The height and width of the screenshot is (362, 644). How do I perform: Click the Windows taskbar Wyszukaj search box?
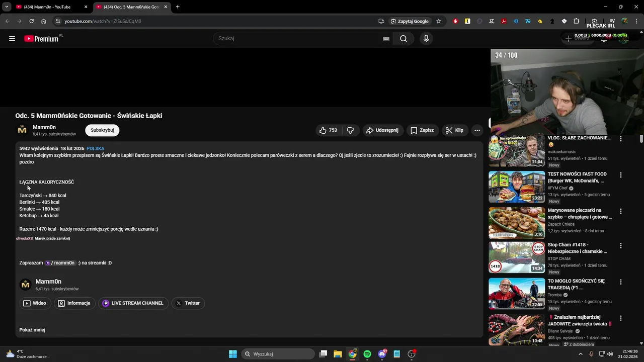(x=278, y=354)
